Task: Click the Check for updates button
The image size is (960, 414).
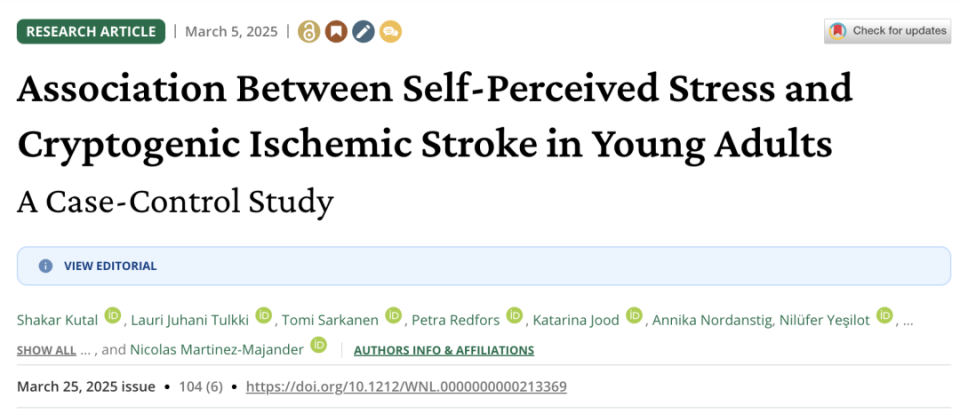Action: coord(887,31)
